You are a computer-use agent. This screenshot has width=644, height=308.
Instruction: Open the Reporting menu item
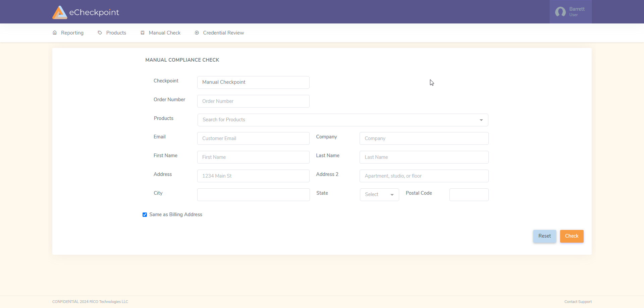click(68, 33)
